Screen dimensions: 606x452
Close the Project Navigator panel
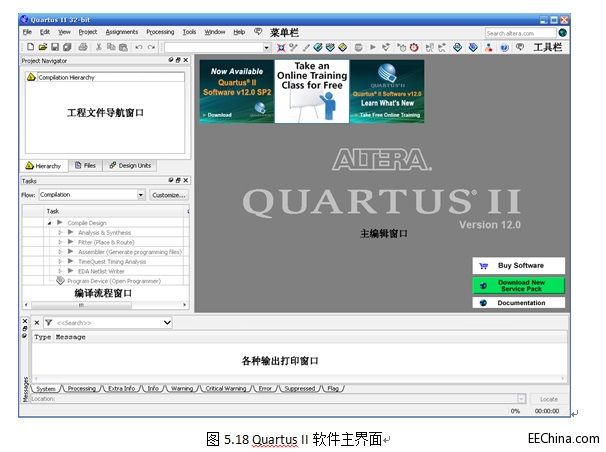186,60
